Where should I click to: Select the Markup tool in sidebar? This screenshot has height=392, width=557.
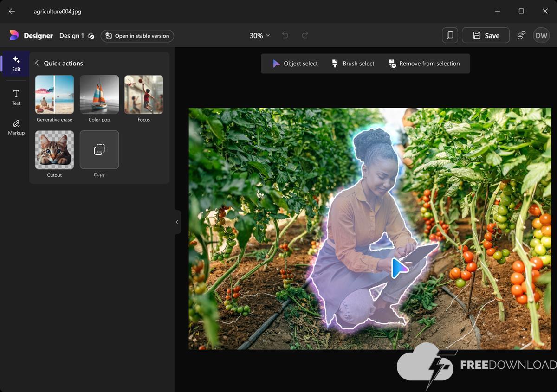[16, 127]
